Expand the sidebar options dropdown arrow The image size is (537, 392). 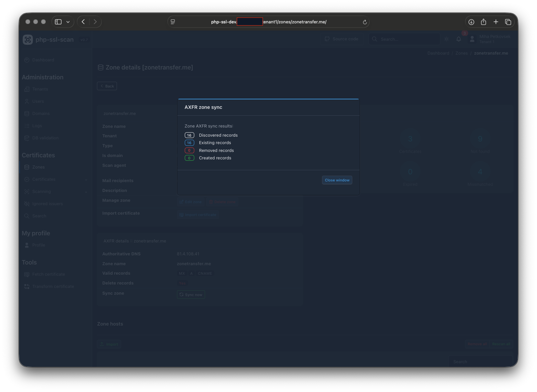click(x=68, y=22)
